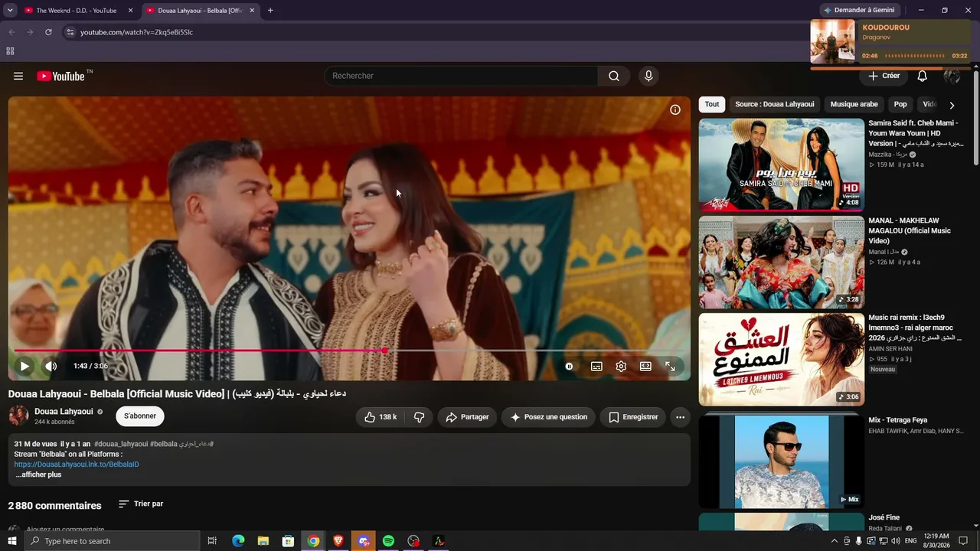
Task: Seek in the KOUDOUROU media popup bar
Action: tap(915, 56)
